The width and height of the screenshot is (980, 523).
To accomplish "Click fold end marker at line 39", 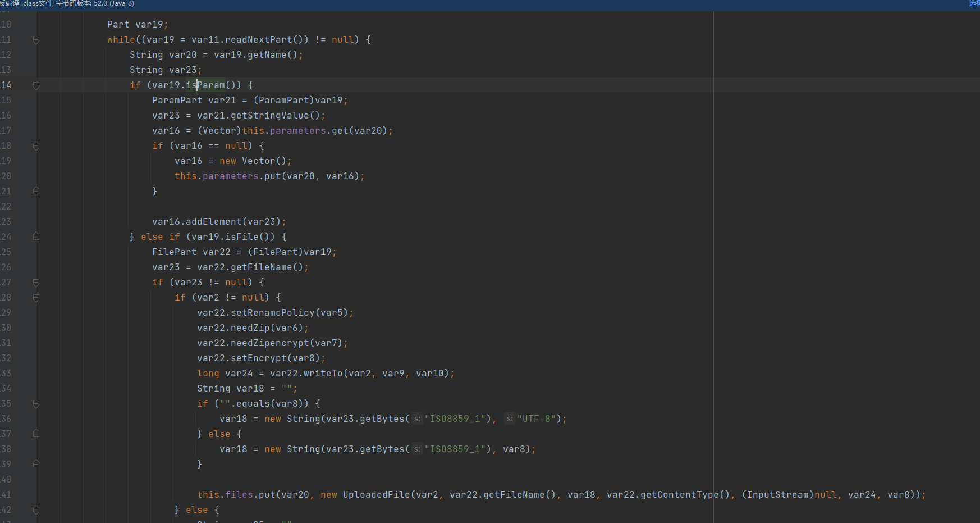I will [36, 465].
